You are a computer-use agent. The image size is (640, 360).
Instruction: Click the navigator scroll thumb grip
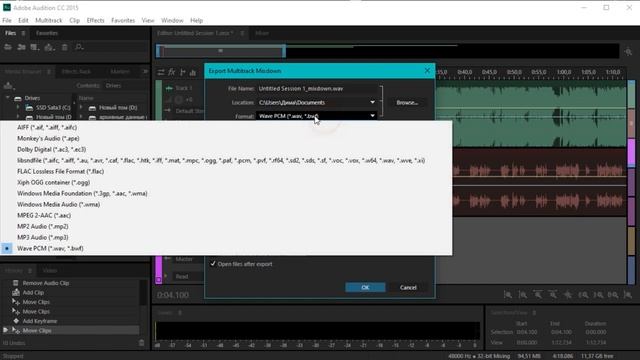pyautogui.click(x=220, y=51)
